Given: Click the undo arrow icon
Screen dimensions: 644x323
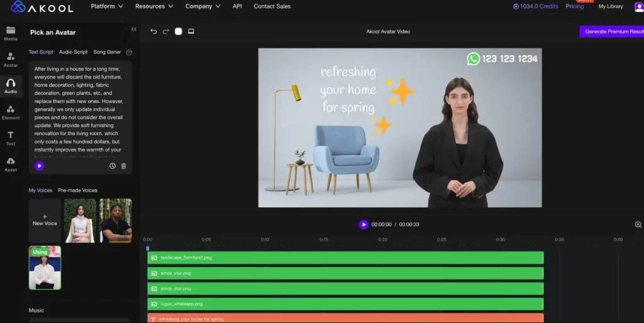Looking at the screenshot, I should click(x=153, y=31).
